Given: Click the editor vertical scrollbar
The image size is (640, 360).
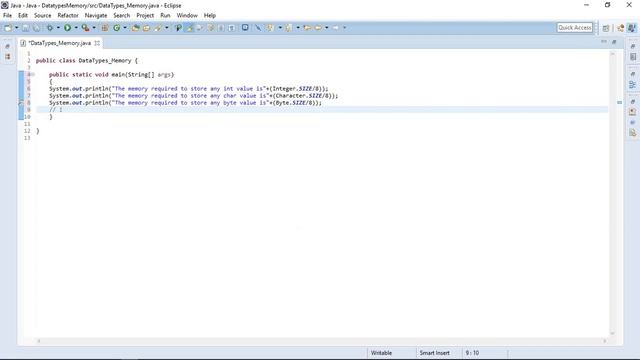Looking at the screenshot, I should pyautogui.click(x=612, y=193).
